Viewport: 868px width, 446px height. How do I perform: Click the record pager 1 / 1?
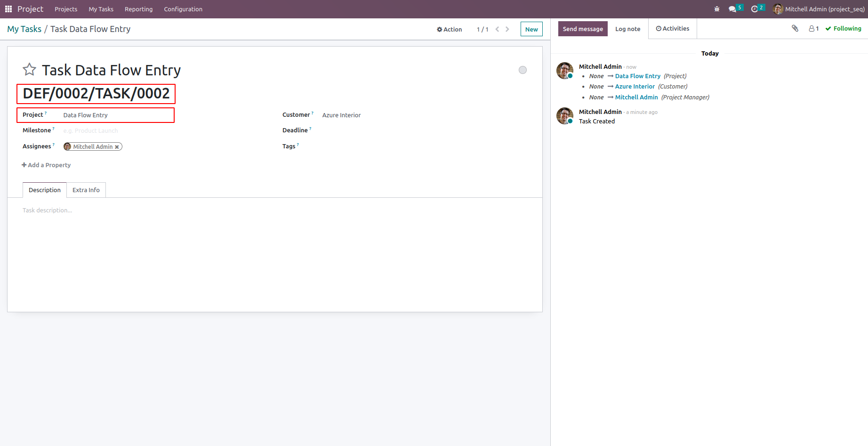tap(482, 29)
